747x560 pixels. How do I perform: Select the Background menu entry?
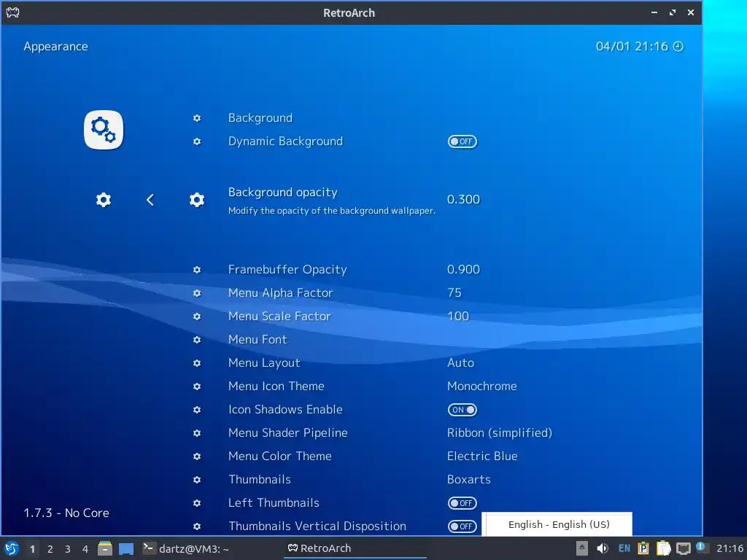[x=260, y=118]
